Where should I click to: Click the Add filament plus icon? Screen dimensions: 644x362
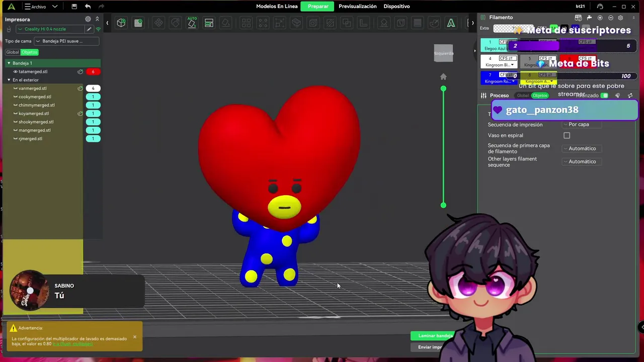tap(600, 18)
